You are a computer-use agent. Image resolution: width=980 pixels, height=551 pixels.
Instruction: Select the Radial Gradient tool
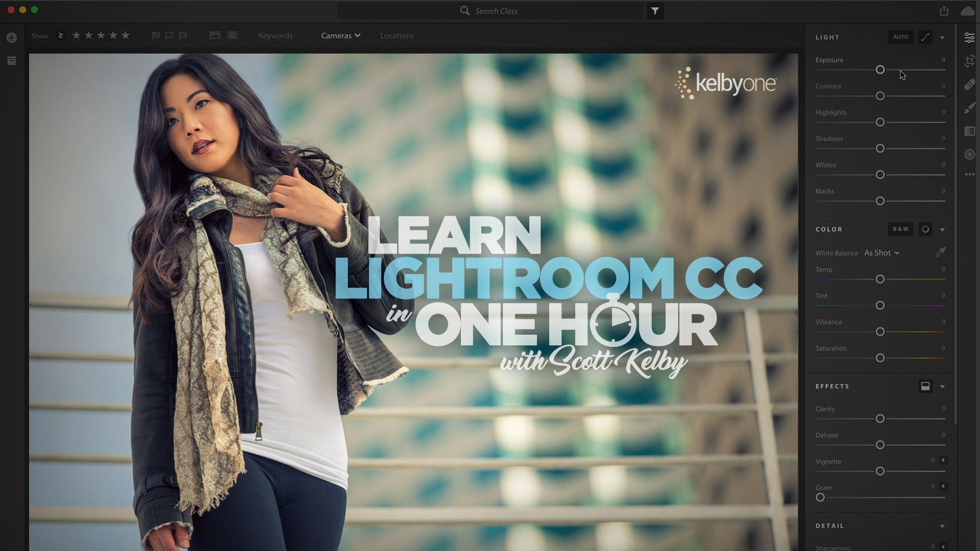969,155
